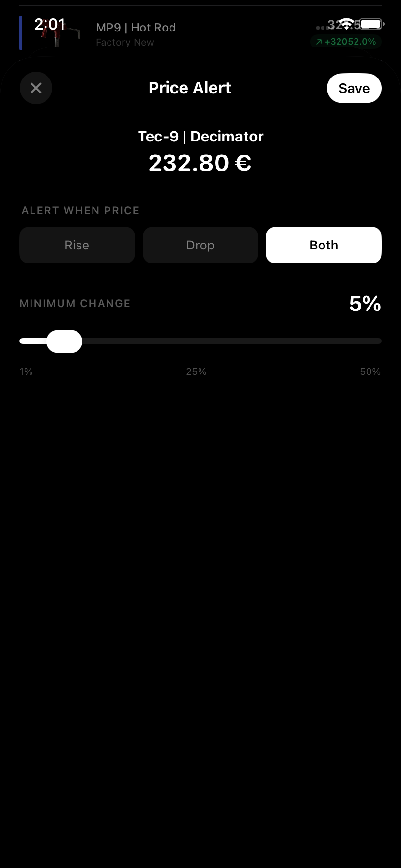Tap the battery status icon
Viewport: 401px width, 868px height.
click(371, 23)
